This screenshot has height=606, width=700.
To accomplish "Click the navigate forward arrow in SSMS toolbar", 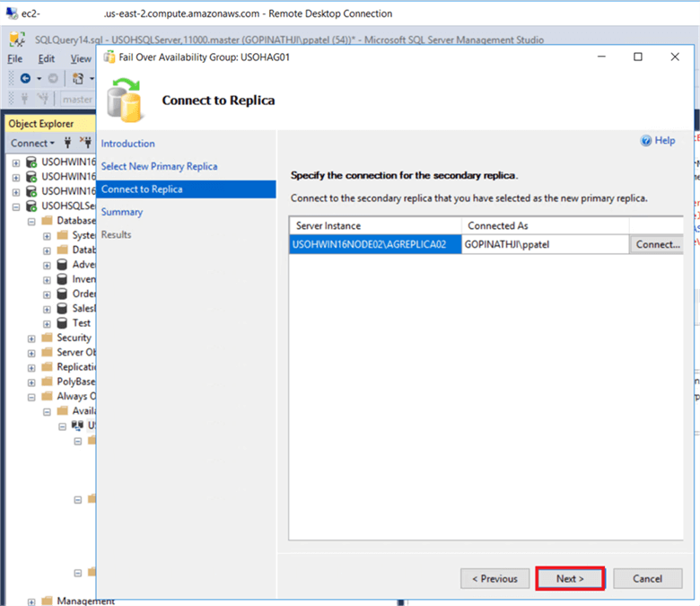I will pyautogui.click(x=53, y=79).
